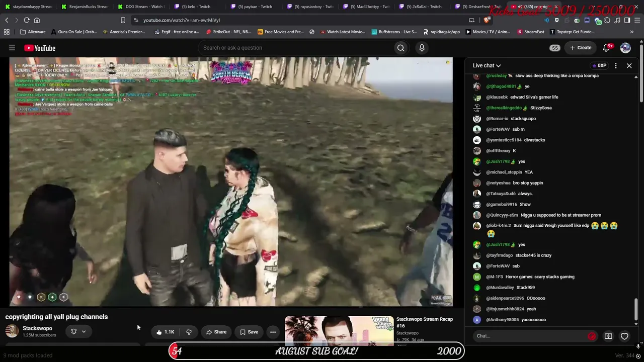Toggle the browser sidebar panel
This screenshot has width=644, height=362.
pyautogui.click(x=627, y=20)
